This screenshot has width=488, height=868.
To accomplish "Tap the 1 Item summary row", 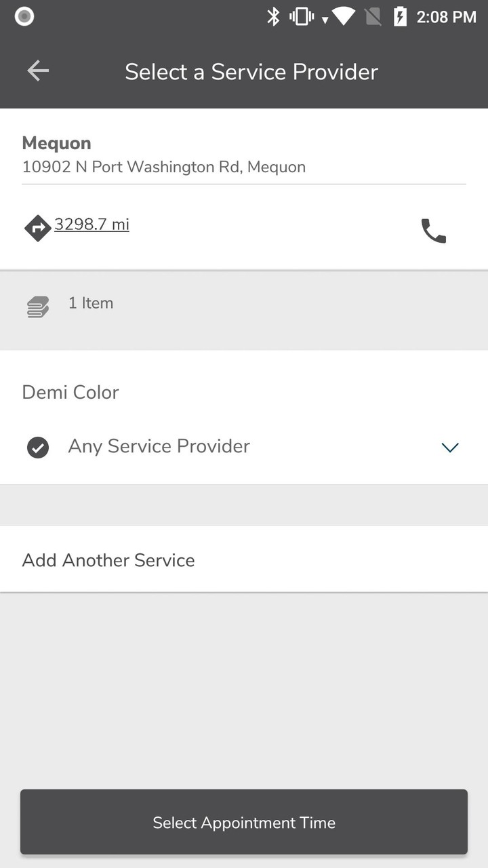I will tap(91, 303).
